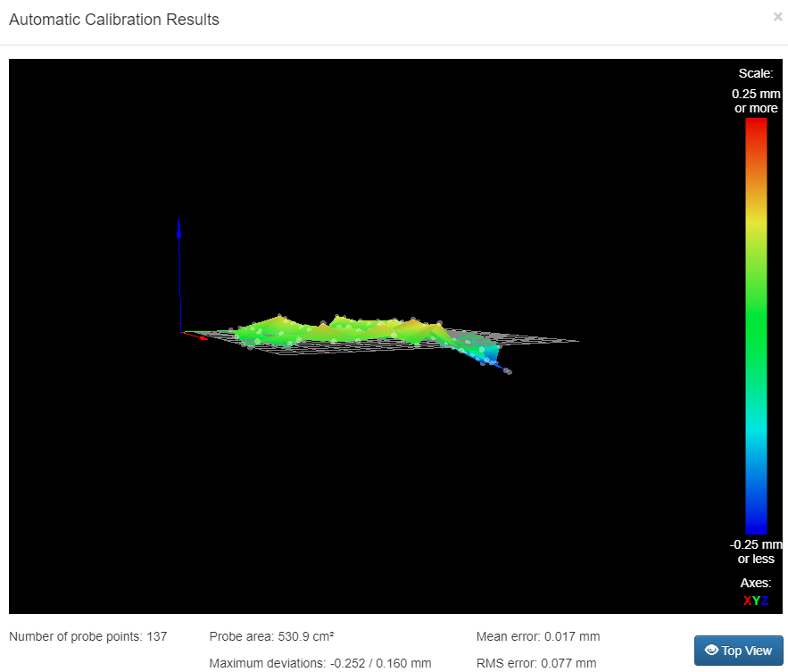Click the '0.25 mm or more' scale label
The width and height of the screenshot is (788, 672).
click(756, 101)
